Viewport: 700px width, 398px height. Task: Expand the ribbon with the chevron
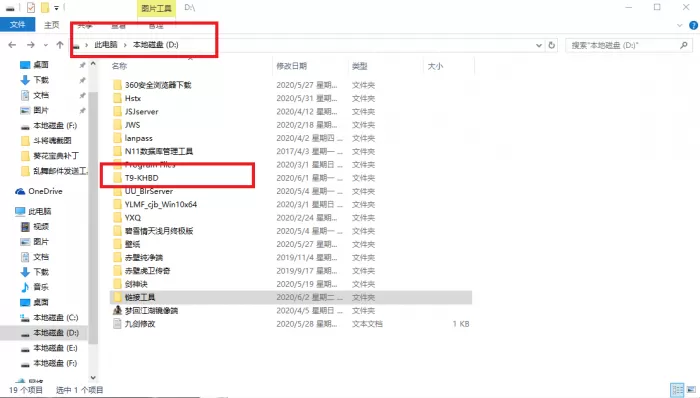[679, 25]
